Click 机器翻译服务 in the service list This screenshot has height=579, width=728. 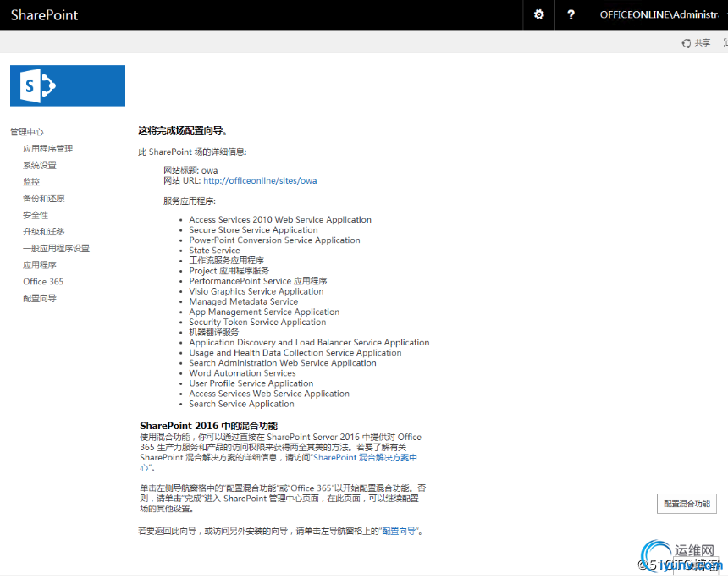tap(214, 332)
